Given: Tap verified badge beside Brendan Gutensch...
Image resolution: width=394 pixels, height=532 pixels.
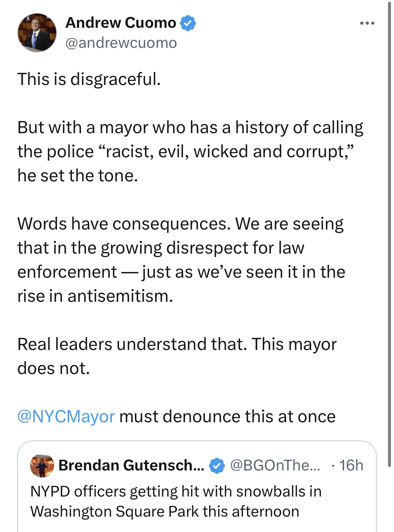Looking at the screenshot, I should click(217, 466).
